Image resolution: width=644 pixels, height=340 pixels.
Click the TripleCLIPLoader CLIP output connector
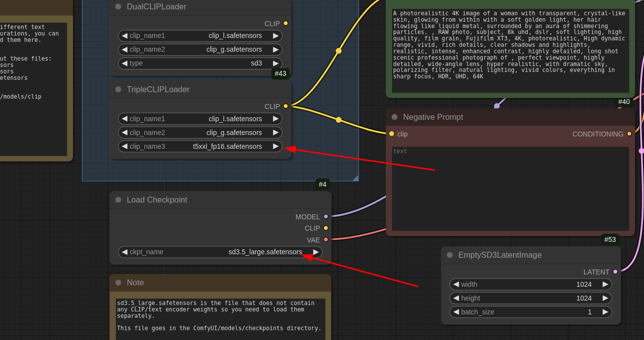(286, 106)
